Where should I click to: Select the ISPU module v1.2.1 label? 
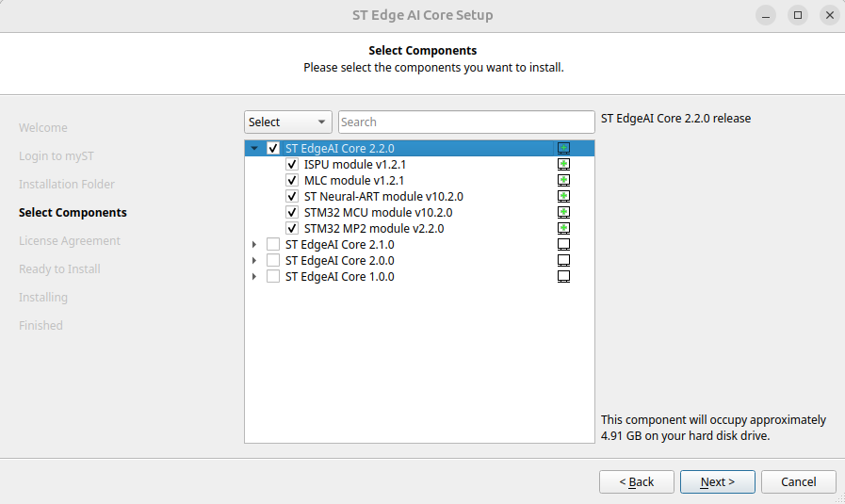[355, 165]
